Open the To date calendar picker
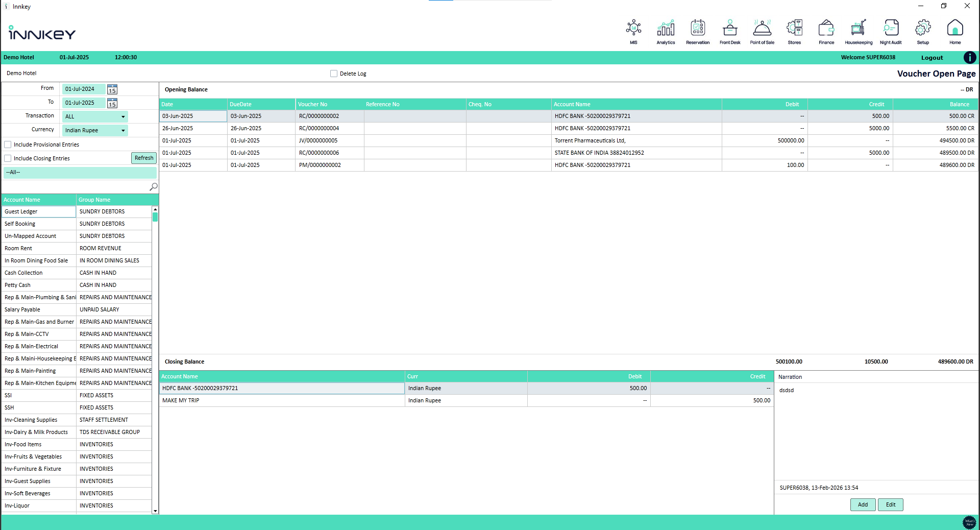The image size is (980, 530). click(x=112, y=103)
